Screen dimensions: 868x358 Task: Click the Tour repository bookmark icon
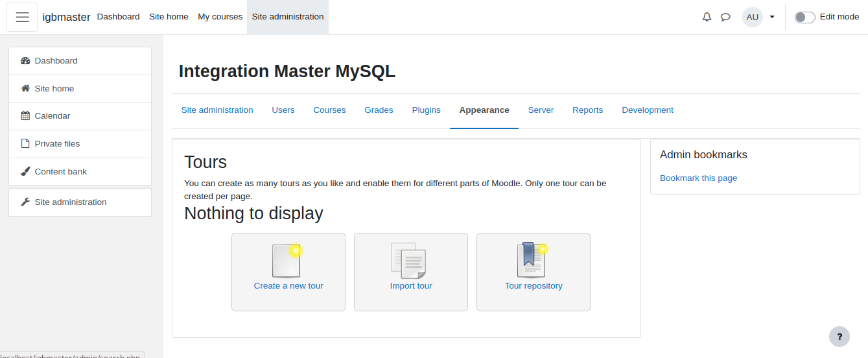pos(533,261)
